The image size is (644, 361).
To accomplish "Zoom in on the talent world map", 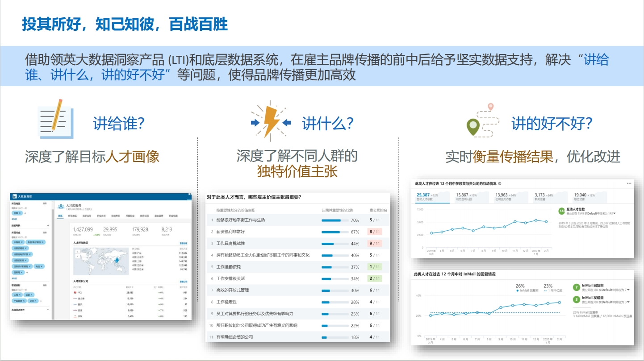I will coord(77,252).
